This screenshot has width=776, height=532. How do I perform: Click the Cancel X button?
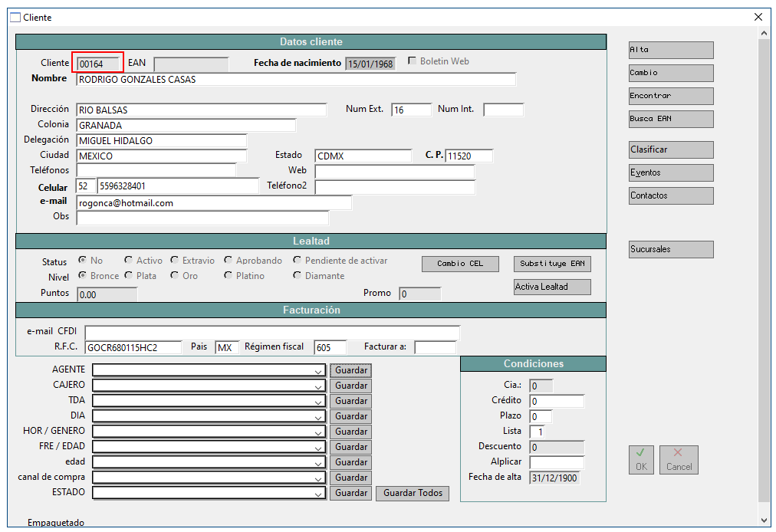(679, 460)
